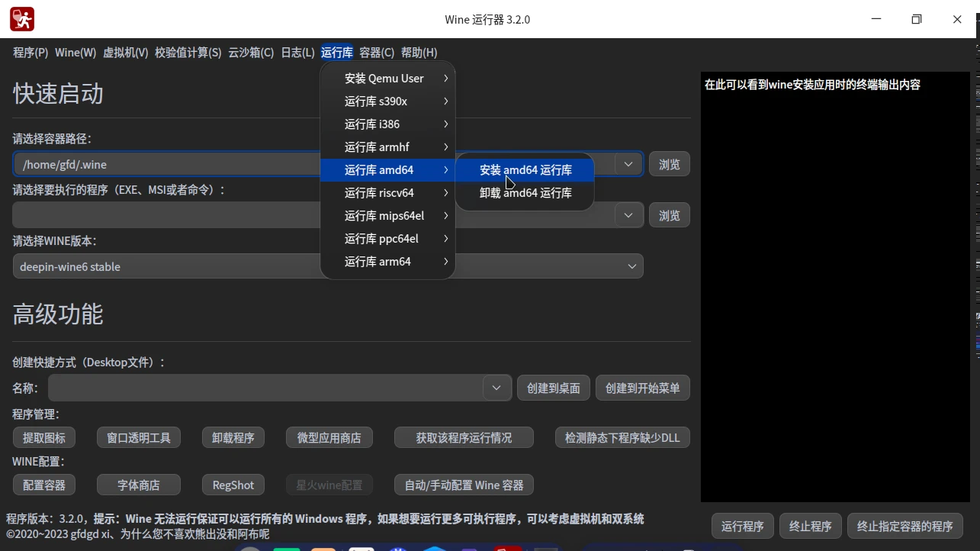Open the container path dropdown arrow

(628, 164)
